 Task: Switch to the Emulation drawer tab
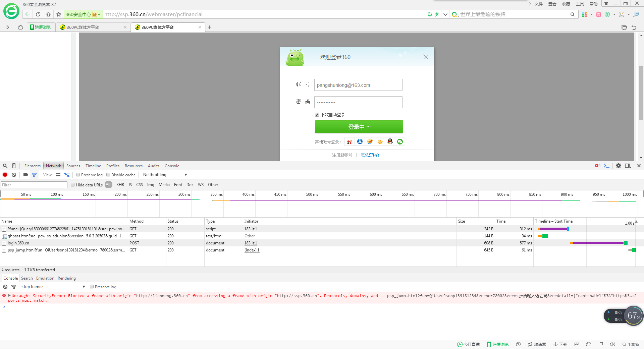pos(45,278)
